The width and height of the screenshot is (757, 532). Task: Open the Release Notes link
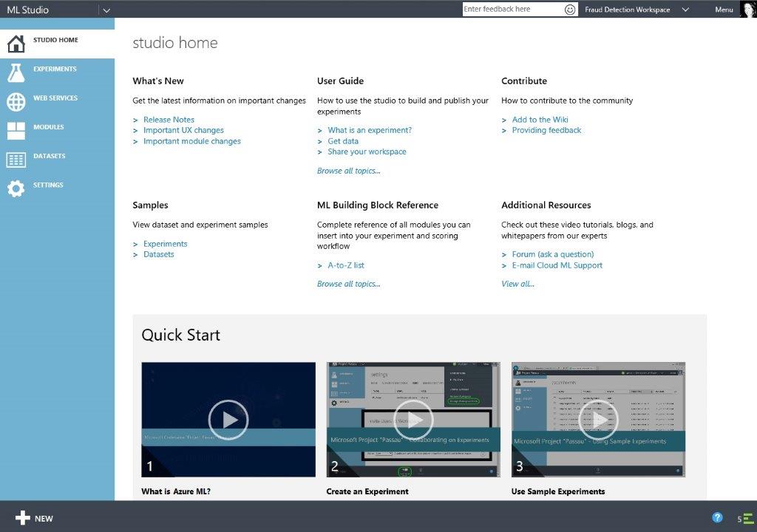tap(169, 120)
